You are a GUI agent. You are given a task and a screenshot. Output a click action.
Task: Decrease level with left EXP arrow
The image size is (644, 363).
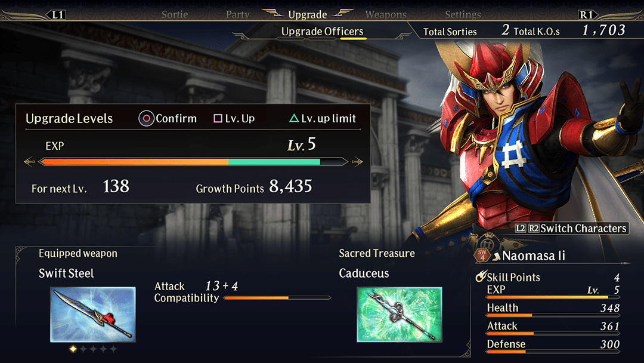(x=29, y=162)
